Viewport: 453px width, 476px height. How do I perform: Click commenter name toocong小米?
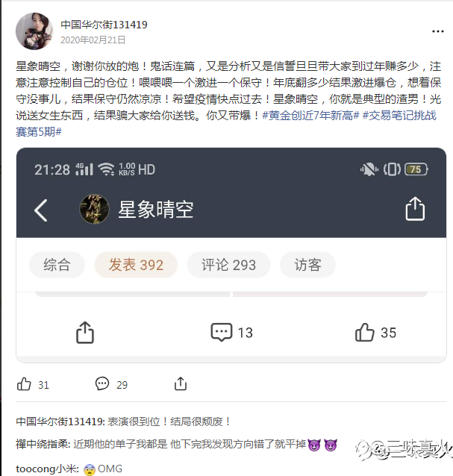click(47, 469)
